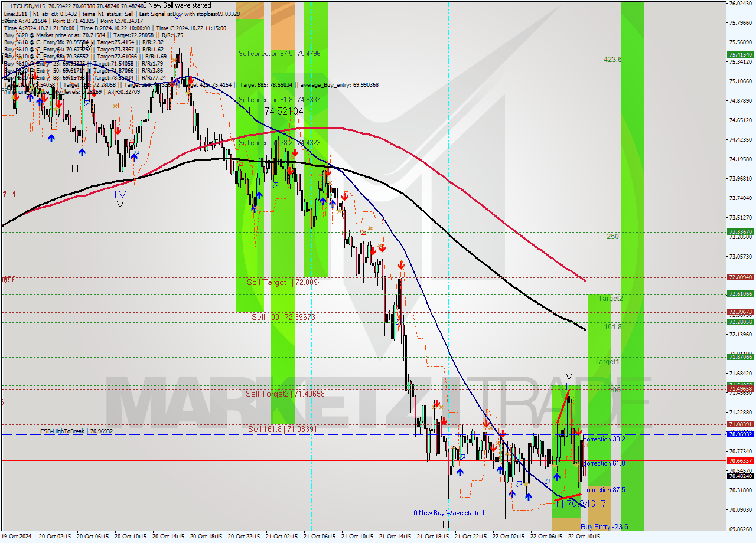Click the '20 Oct 02:15' time axis label

pyautogui.click(x=56, y=537)
